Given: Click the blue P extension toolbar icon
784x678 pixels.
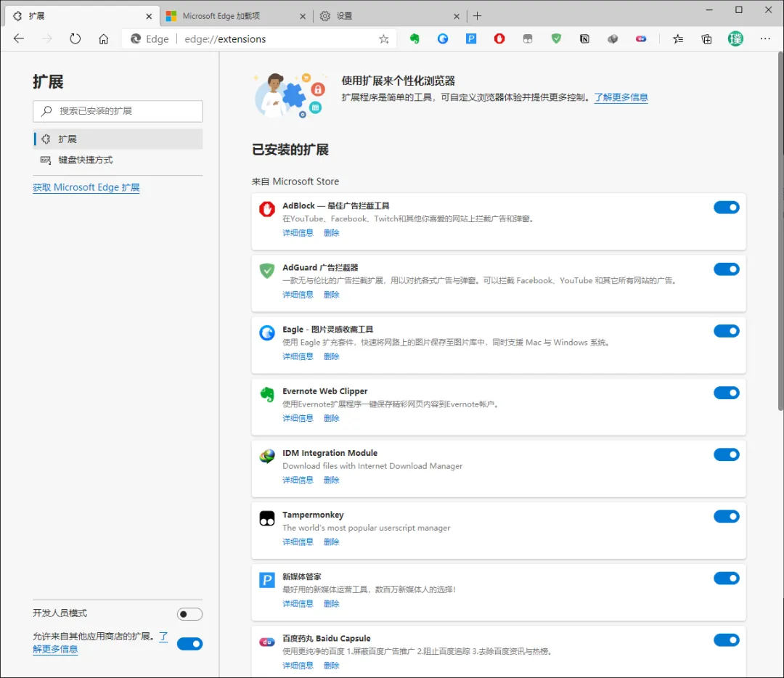Looking at the screenshot, I should coord(471,38).
